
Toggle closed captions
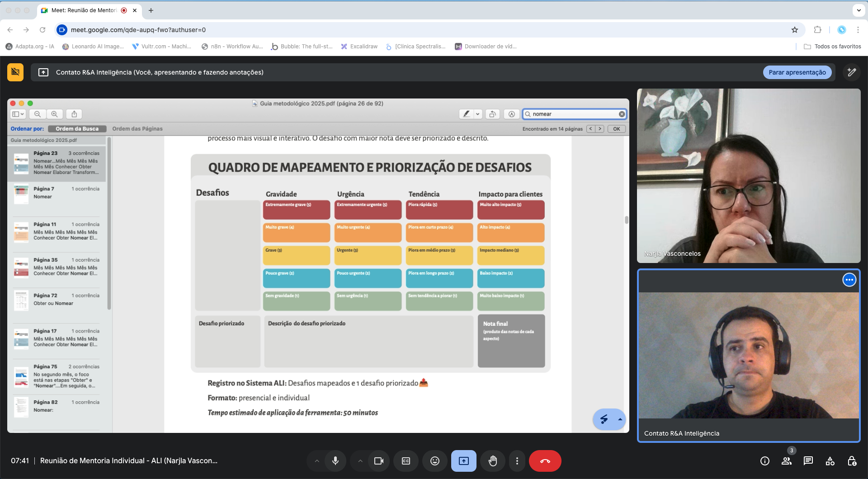(x=406, y=461)
